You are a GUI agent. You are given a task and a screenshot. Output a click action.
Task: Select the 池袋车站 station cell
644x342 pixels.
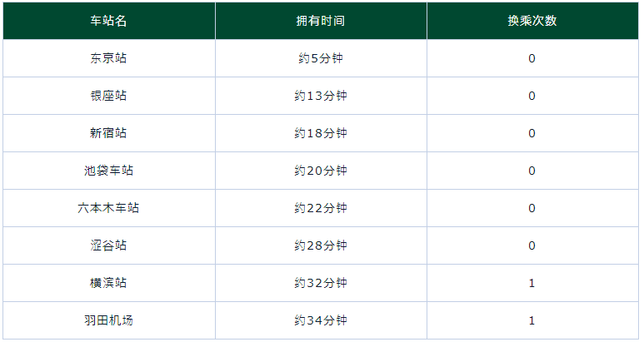point(108,171)
